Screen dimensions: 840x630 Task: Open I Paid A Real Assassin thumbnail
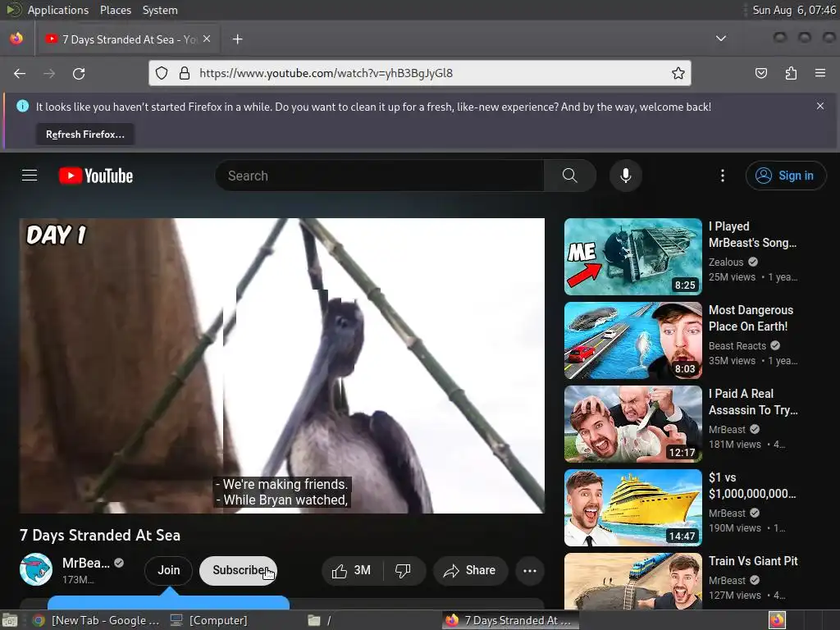(x=633, y=424)
